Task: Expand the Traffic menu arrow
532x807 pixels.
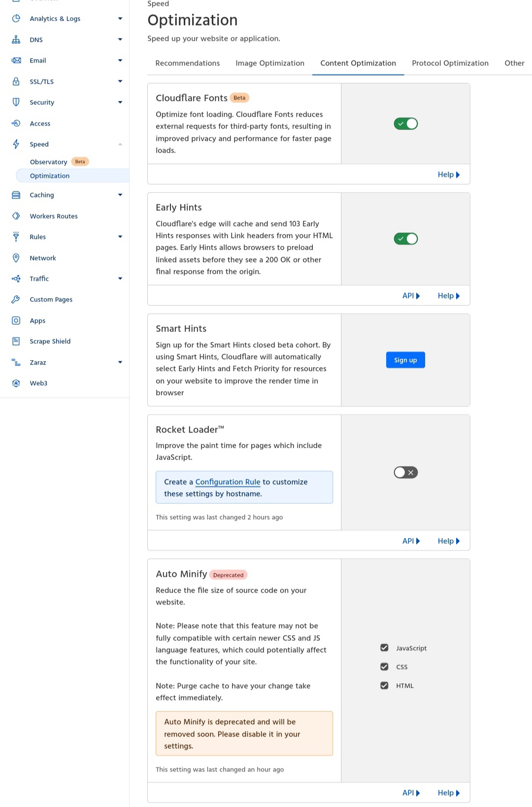Action: tap(120, 278)
